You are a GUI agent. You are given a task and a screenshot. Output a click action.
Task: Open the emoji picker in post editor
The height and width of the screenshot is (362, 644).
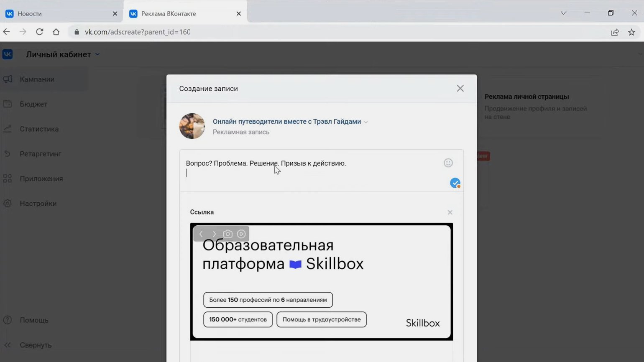click(x=448, y=163)
